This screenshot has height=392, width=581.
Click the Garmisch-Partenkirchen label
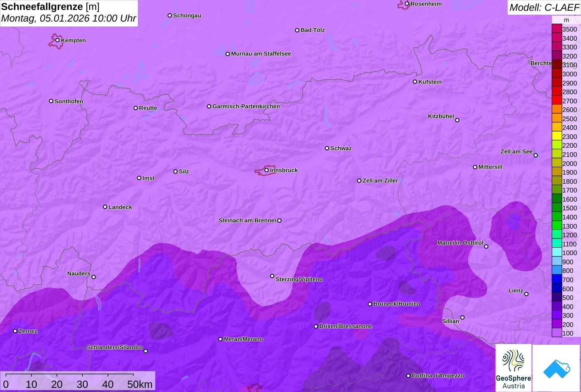(x=246, y=106)
